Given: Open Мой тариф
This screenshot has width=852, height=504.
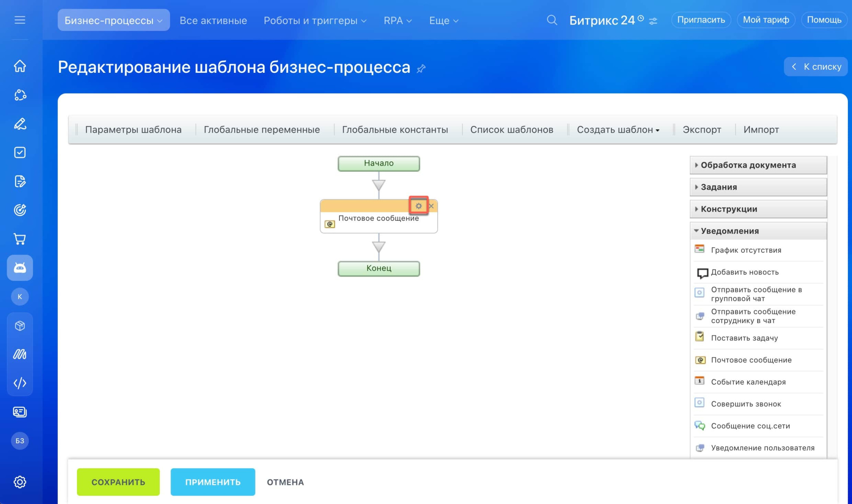Looking at the screenshot, I should pyautogui.click(x=766, y=20).
